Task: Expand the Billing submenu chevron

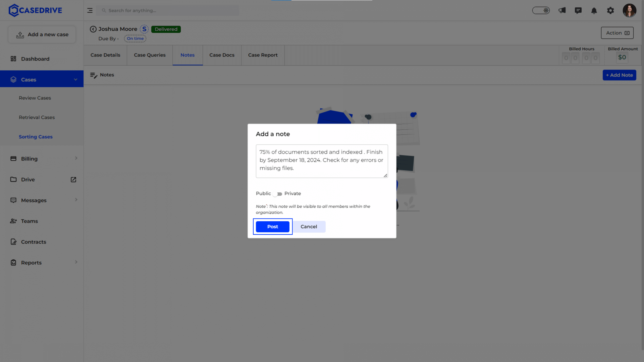Action: [x=76, y=158]
